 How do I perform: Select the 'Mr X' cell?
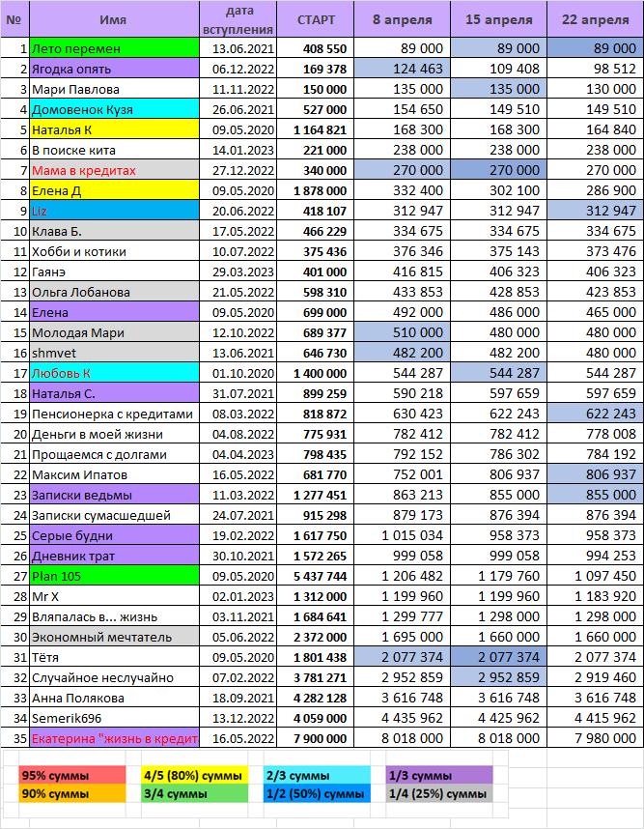[x=114, y=596]
